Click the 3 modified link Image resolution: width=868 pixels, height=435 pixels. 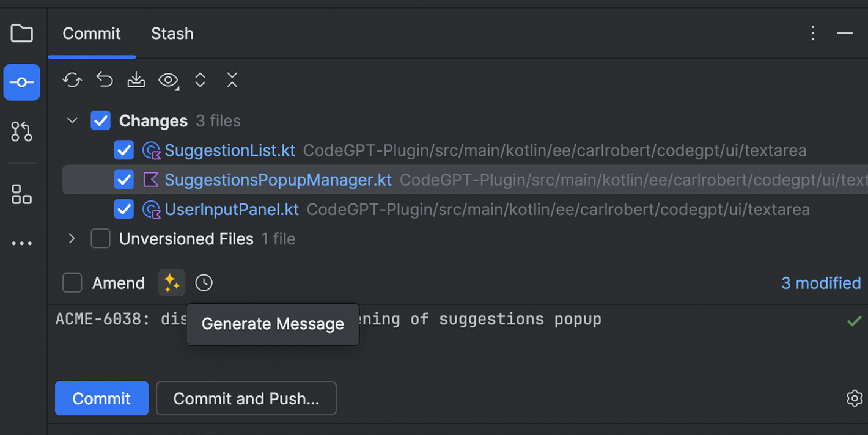(x=820, y=283)
